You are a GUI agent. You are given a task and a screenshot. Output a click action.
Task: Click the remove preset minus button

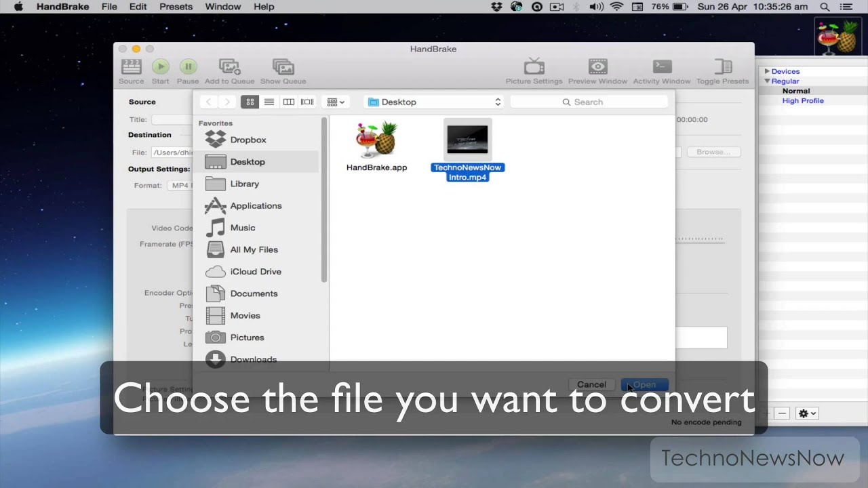coord(782,413)
